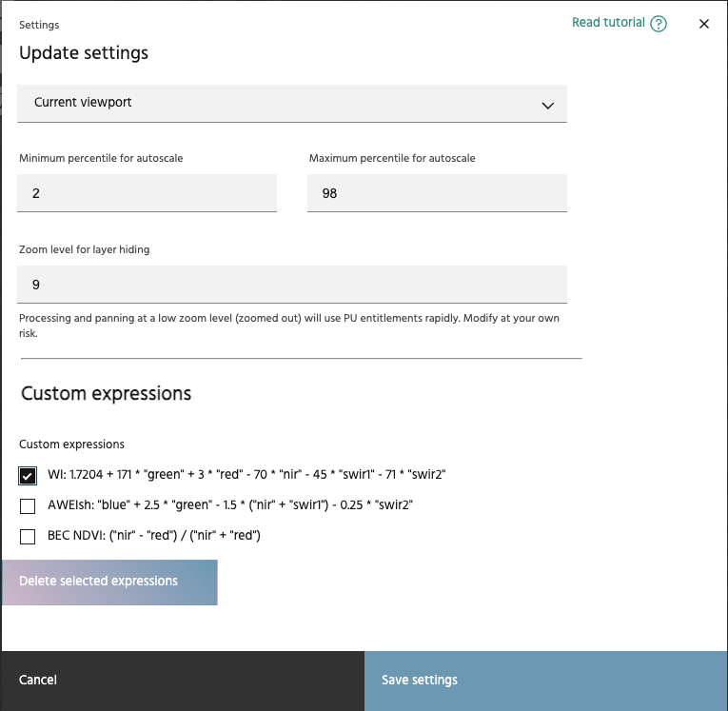
Task: Uncheck the WI custom expression checkbox
Action: tap(28, 475)
